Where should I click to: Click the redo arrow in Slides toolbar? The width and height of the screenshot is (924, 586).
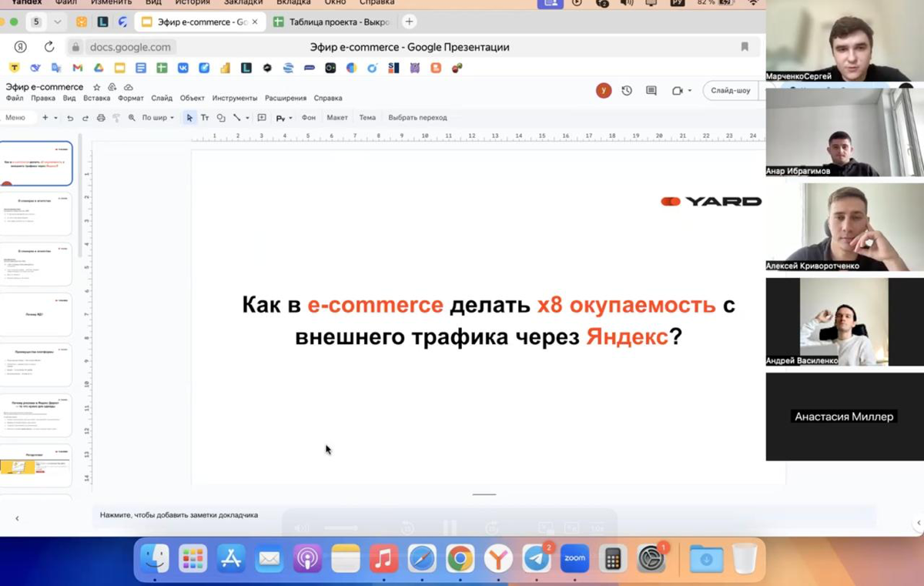pos(85,118)
